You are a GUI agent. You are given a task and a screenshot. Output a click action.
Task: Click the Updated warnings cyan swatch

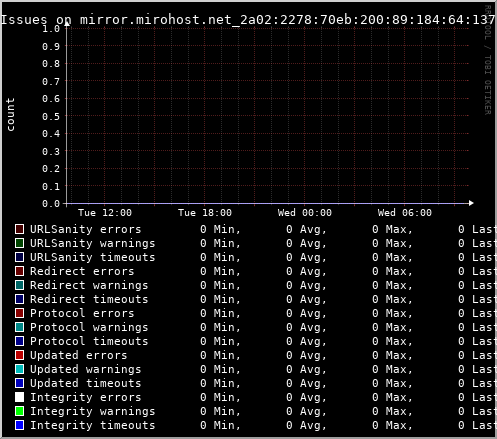point(19,369)
